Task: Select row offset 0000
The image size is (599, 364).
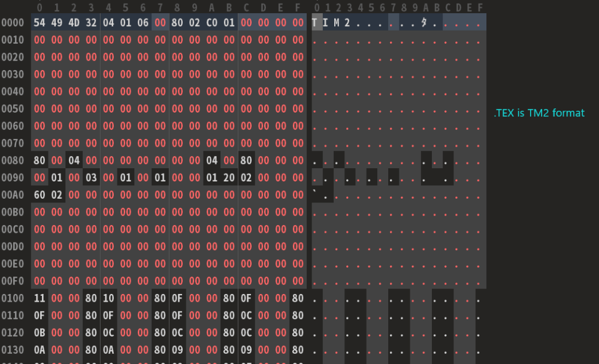Action: (x=13, y=23)
